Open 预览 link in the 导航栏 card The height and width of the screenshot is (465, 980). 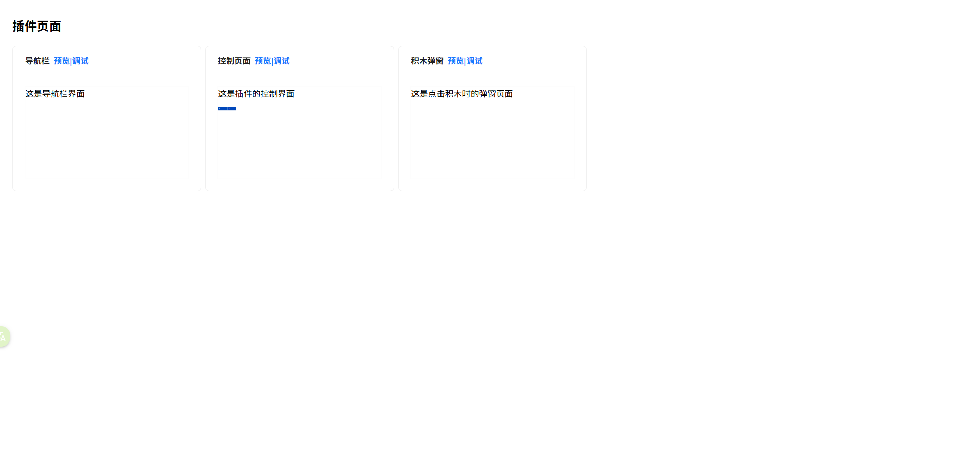61,61
